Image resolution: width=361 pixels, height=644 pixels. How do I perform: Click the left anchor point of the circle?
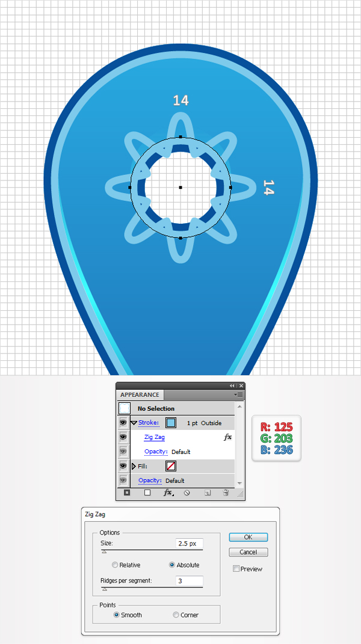130,187
